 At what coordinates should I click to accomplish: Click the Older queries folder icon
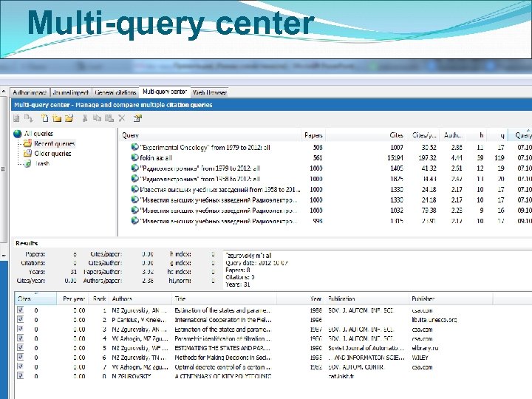click(x=27, y=154)
